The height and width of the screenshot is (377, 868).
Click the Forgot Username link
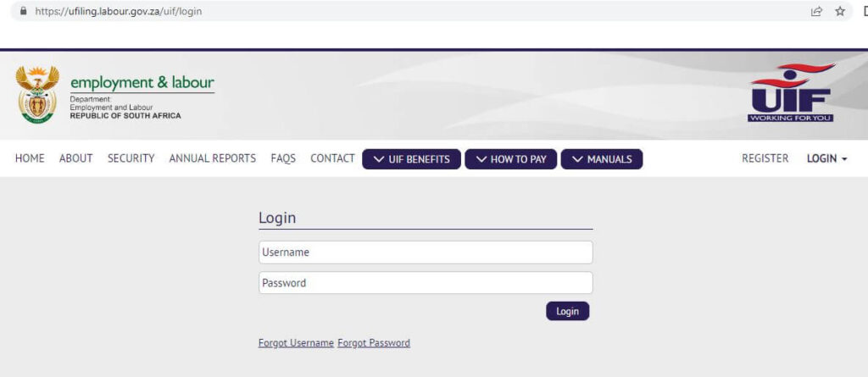point(296,343)
